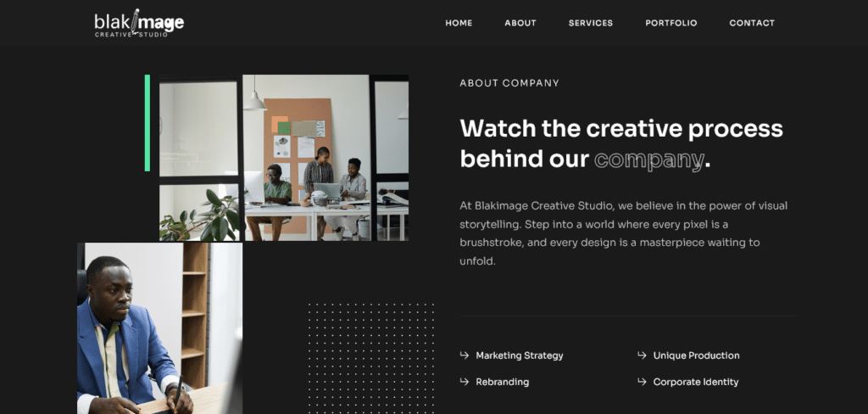Open the Home menu item
The image size is (868, 414).
(459, 23)
